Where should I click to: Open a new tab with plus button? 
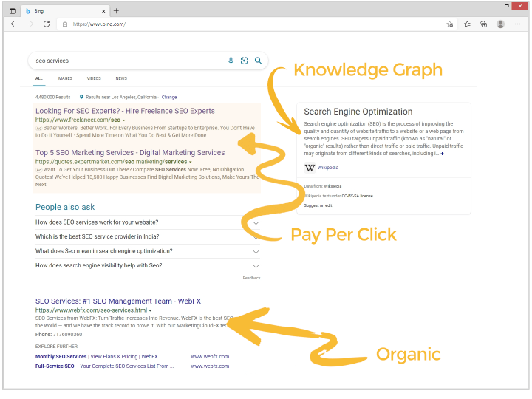tap(116, 11)
